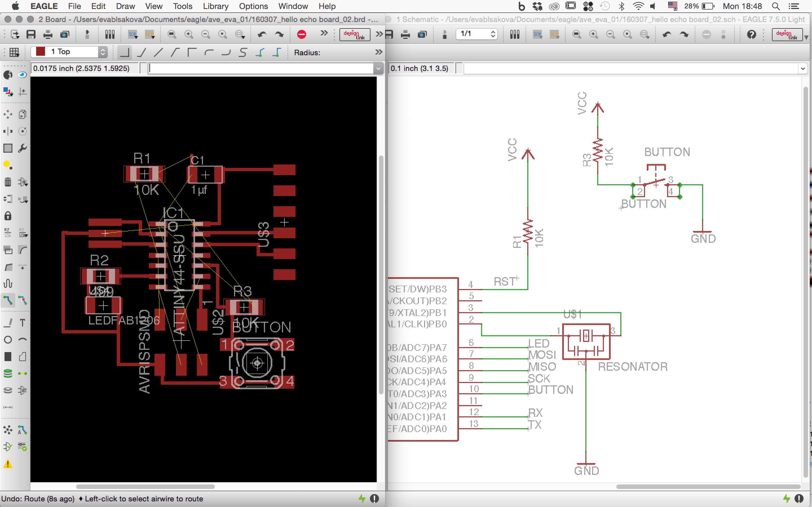This screenshot has width=812, height=507.
Task: Select the Ripup tool
Action: pyautogui.click(x=23, y=300)
